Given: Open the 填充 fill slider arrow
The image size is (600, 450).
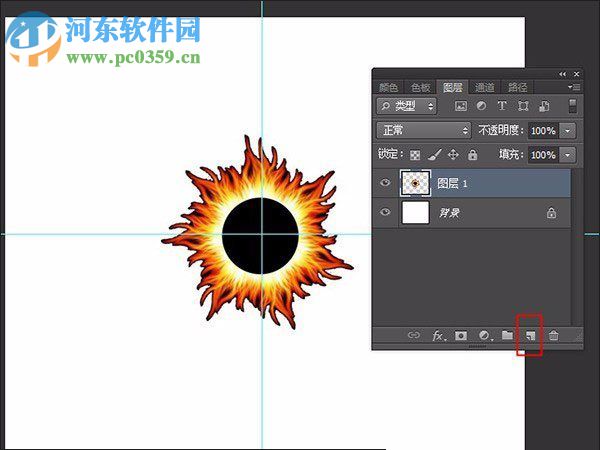Looking at the screenshot, I should point(567,155).
